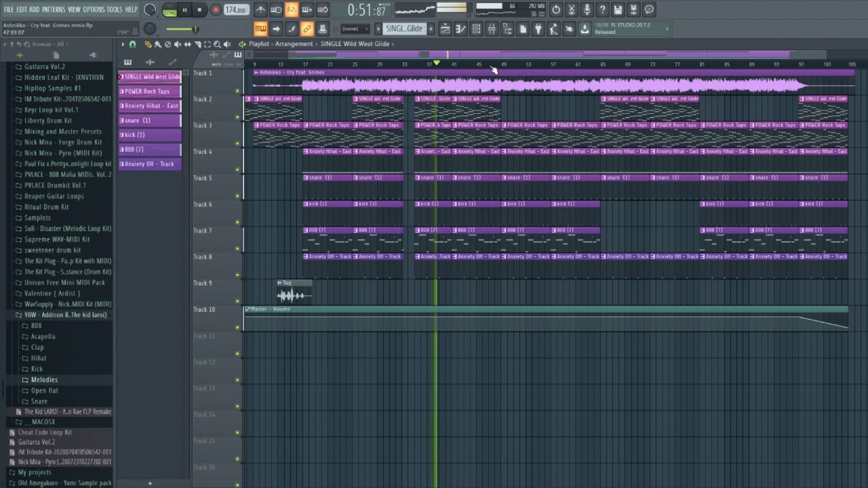Select the Playback speaker tool in playlist
868x488 pixels.
[x=227, y=44]
